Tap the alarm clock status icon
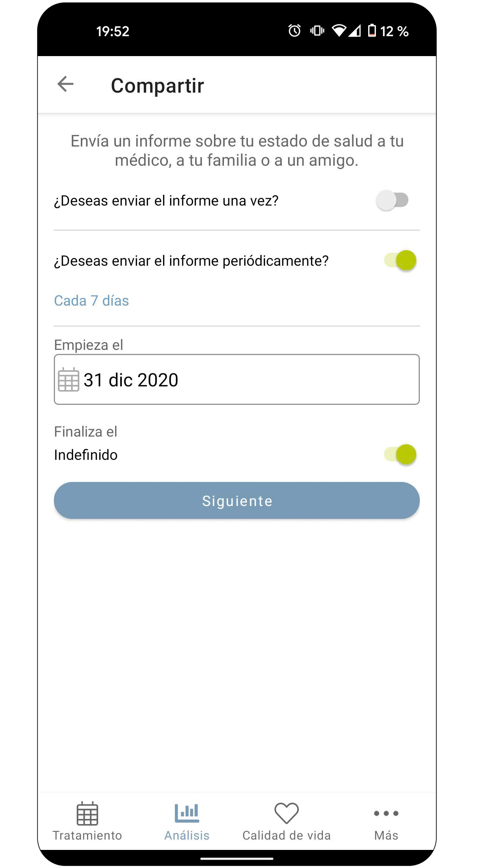The image size is (477, 868). click(294, 31)
